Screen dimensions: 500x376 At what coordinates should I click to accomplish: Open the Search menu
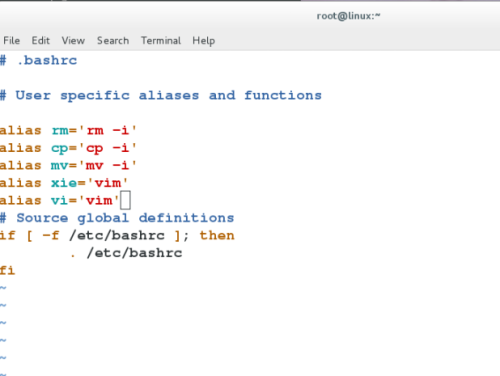coord(113,41)
